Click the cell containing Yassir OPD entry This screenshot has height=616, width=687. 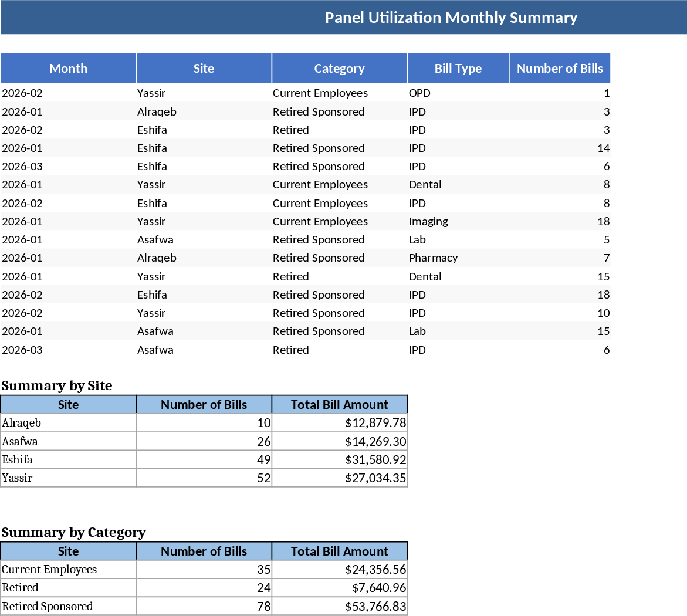click(418, 93)
